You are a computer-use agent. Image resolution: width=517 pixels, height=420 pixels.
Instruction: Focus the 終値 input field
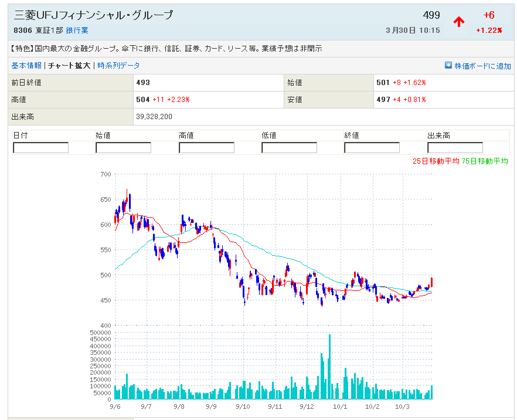click(372, 148)
